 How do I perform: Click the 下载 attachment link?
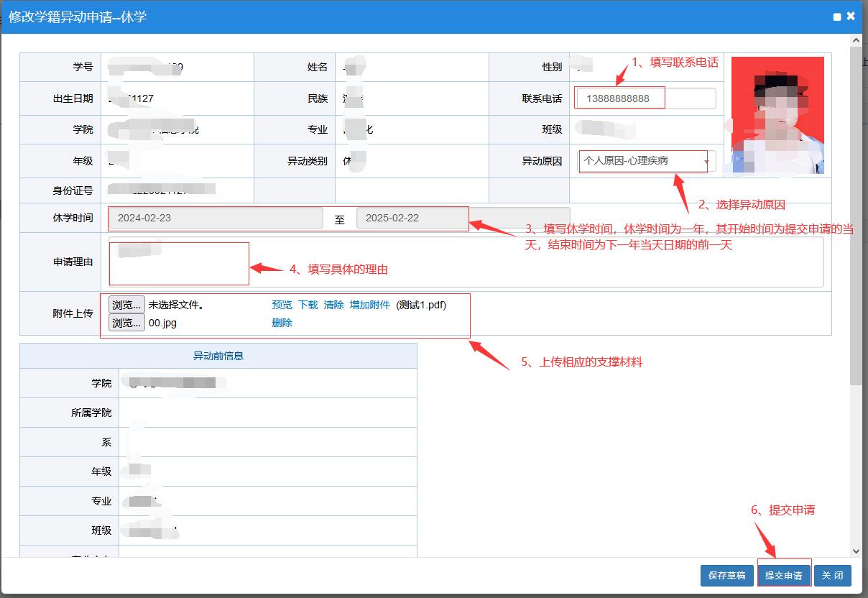click(x=308, y=305)
